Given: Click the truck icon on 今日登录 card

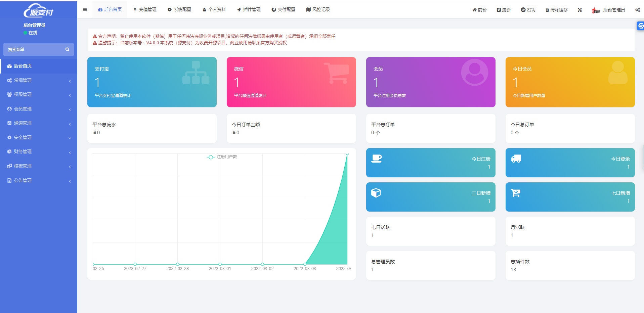Looking at the screenshot, I should pyautogui.click(x=516, y=159).
